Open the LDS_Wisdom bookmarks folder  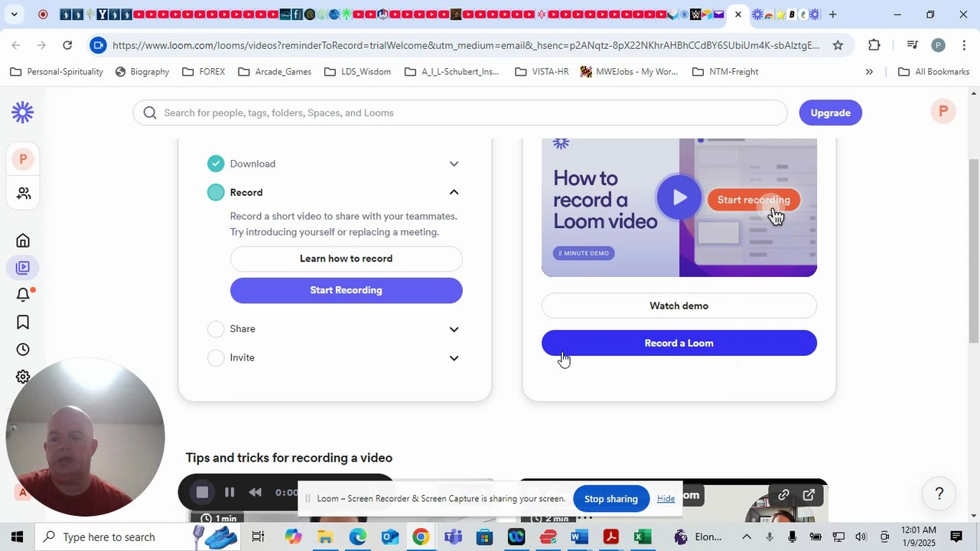click(357, 72)
